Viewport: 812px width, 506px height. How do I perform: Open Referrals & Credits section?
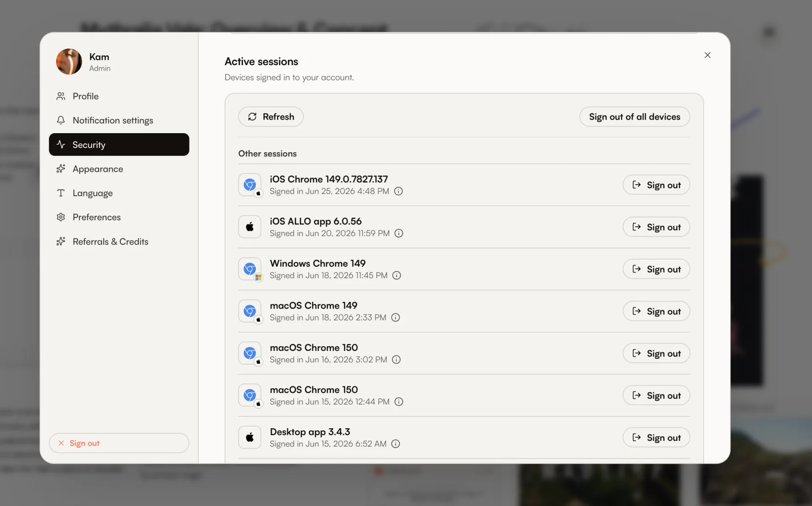tap(119, 242)
